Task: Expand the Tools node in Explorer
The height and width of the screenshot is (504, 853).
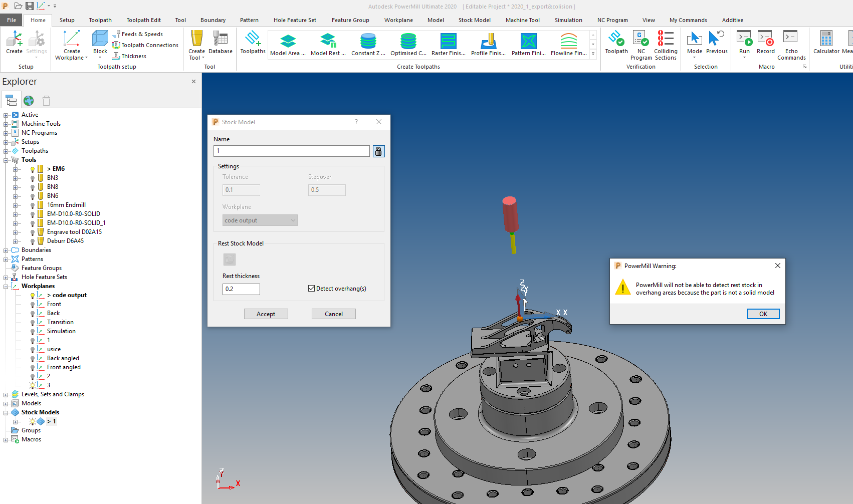Action: 7,159
